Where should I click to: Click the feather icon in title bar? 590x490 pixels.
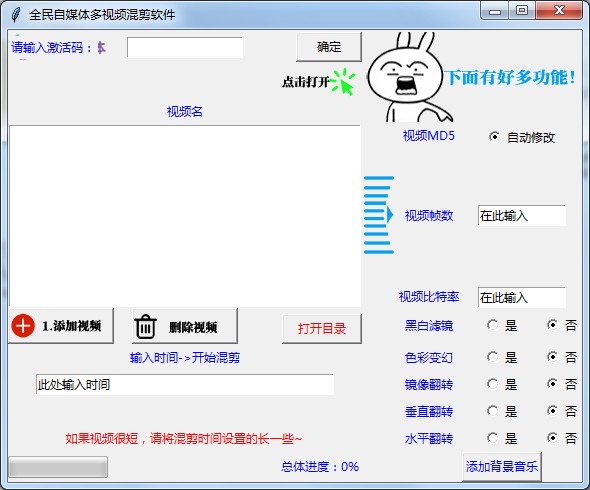15,15
